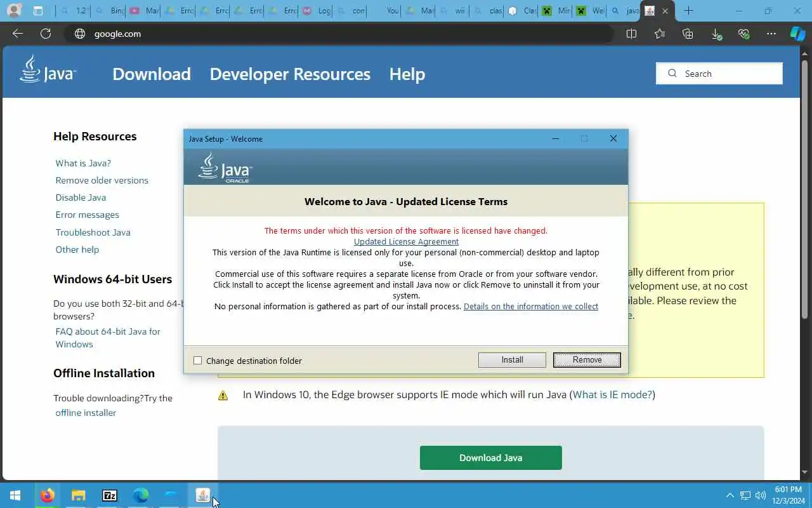Switch to the Min tab
This screenshot has width=812, height=508.
pyautogui.click(x=556, y=11)
